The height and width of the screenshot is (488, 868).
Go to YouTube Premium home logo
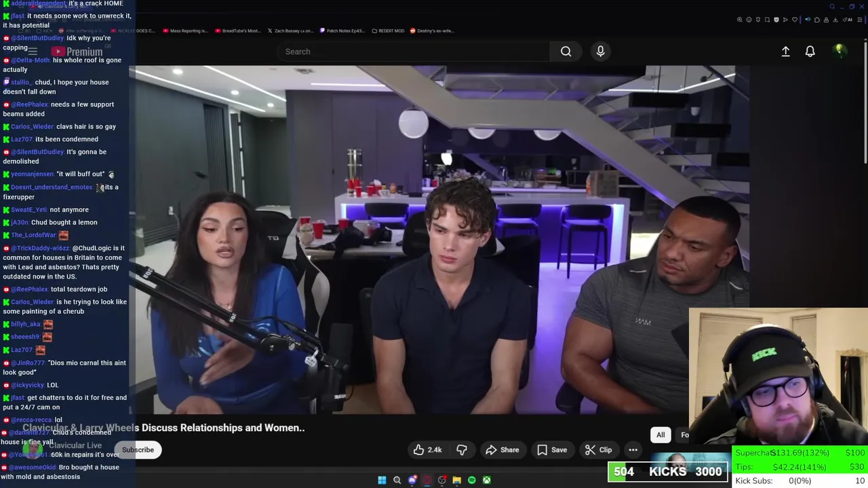[x=77, y=52]
